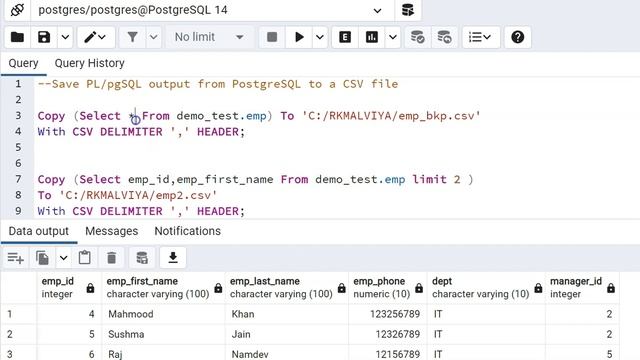Click the Copy rows icon
640x360 pixels.
click(x=42, y=258)
